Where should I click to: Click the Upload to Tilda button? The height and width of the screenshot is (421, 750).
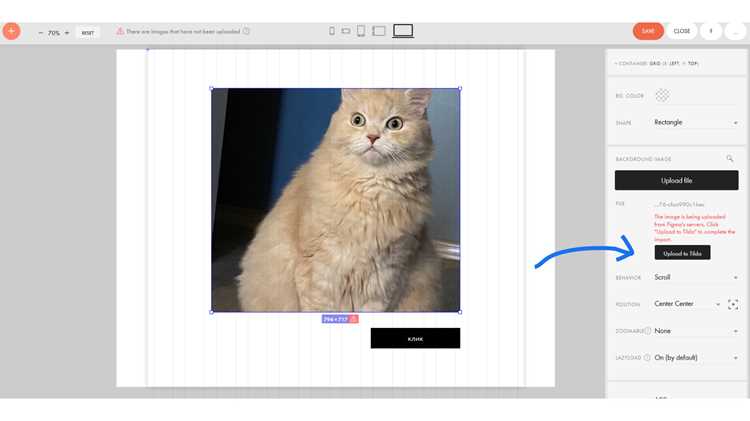tap(682, 253)
